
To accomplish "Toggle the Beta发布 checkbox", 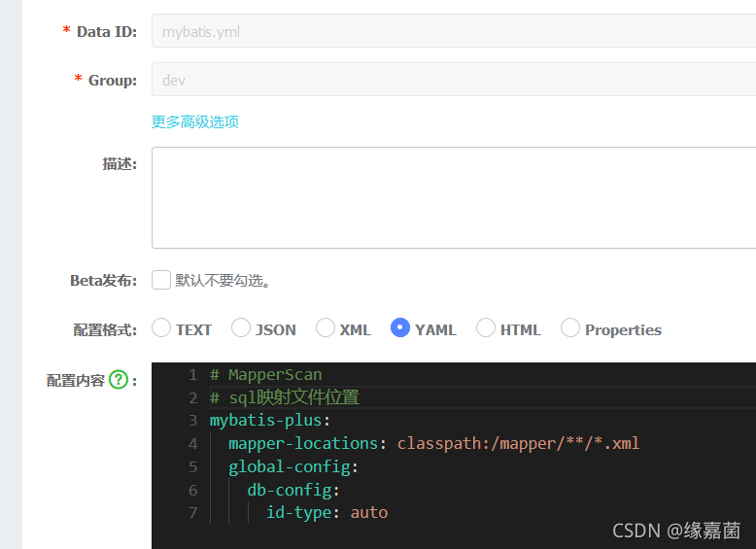I will [x=161, y=280].
